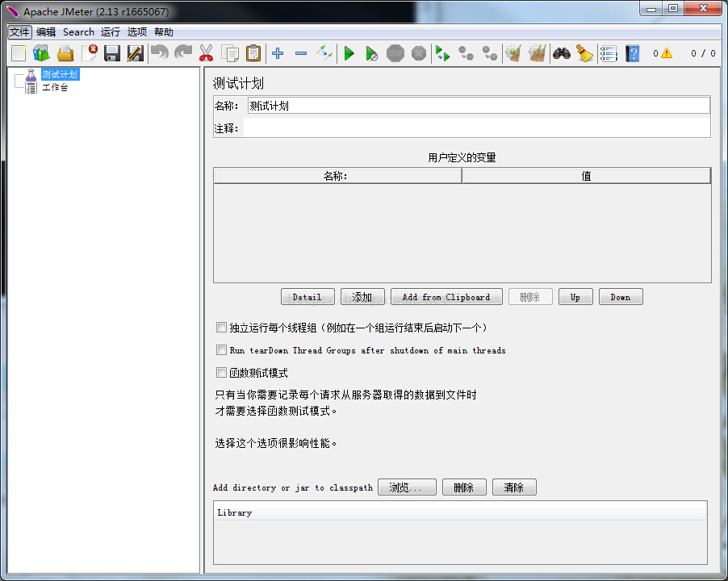This screenshot has width=728, height=581.
Task: Open the 文件 menu
Action: 19,32
